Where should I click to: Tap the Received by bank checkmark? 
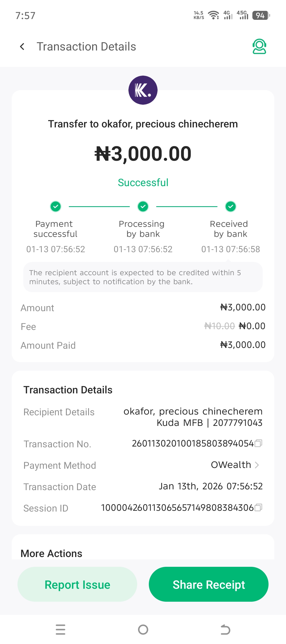tap(231, 206)
